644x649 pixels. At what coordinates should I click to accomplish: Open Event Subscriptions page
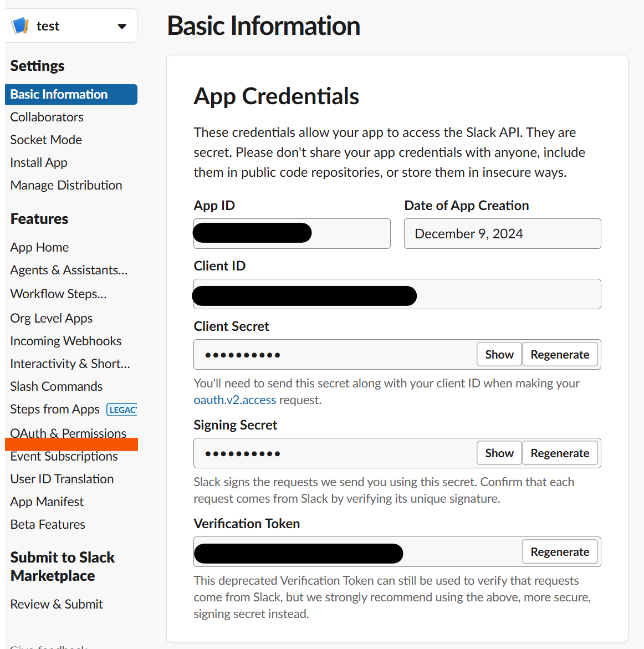(64, 456)
